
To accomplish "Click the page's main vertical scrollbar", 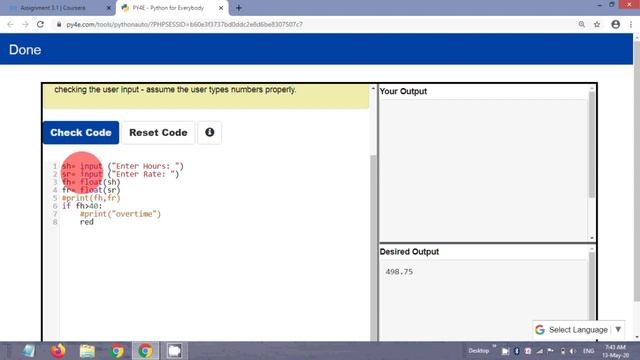I will pos(637,171).
